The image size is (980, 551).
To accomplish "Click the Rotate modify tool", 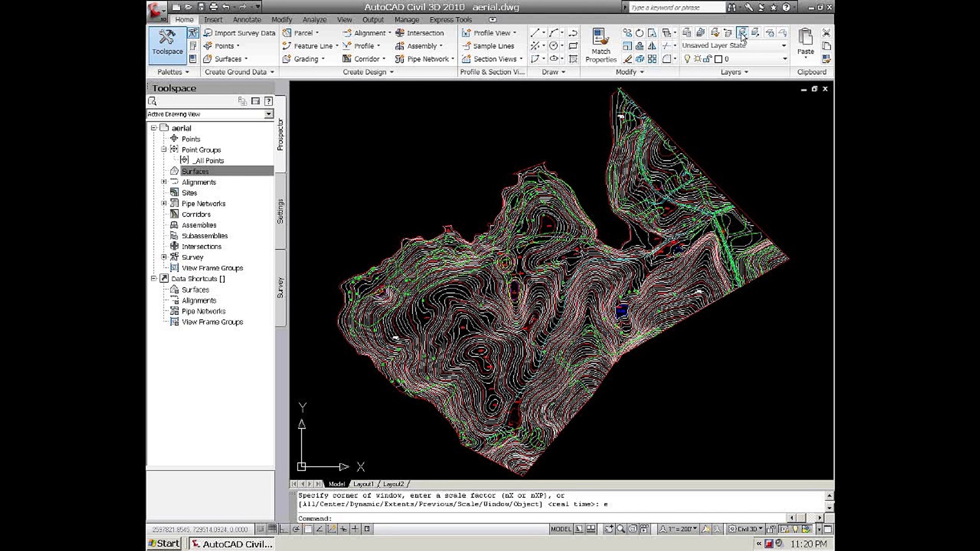I will click(x=640, y=33).
